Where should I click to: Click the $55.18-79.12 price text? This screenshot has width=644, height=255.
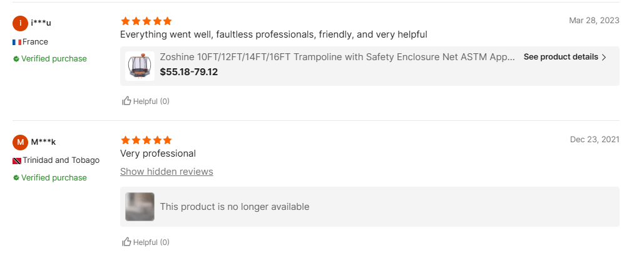coord(189,72)
